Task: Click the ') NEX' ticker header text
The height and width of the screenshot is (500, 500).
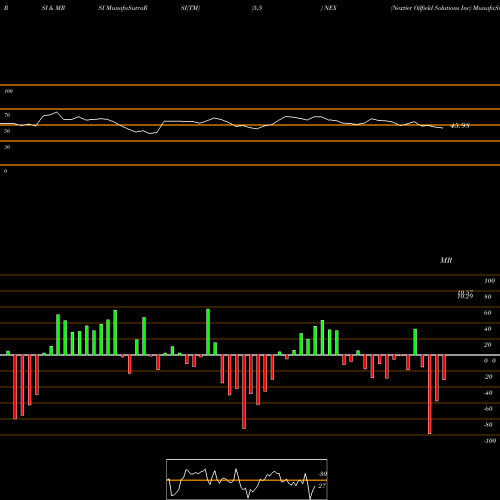Action: click(x=329, y=8)
